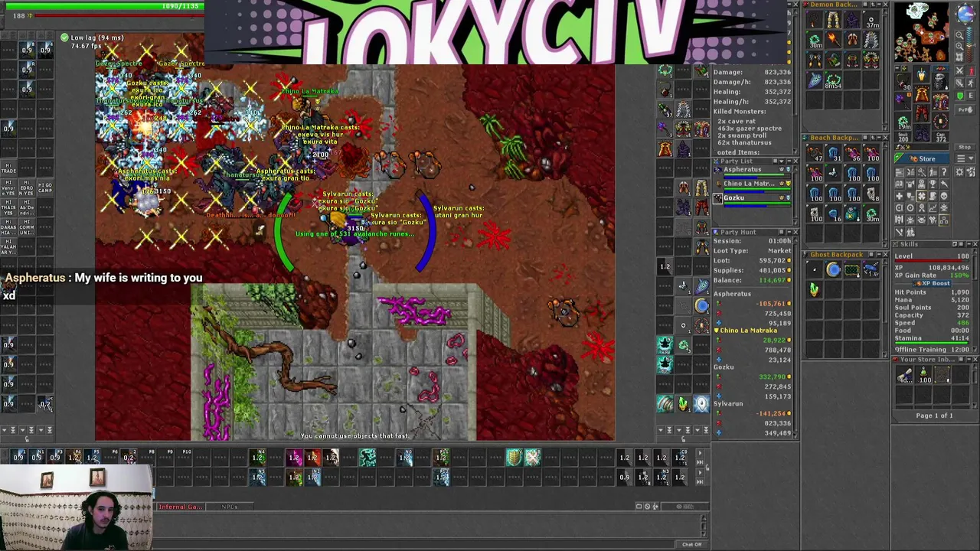Minimize the Demon Backpack panel
Viewport: 980px width, 551px height.
tap(877, 5)
